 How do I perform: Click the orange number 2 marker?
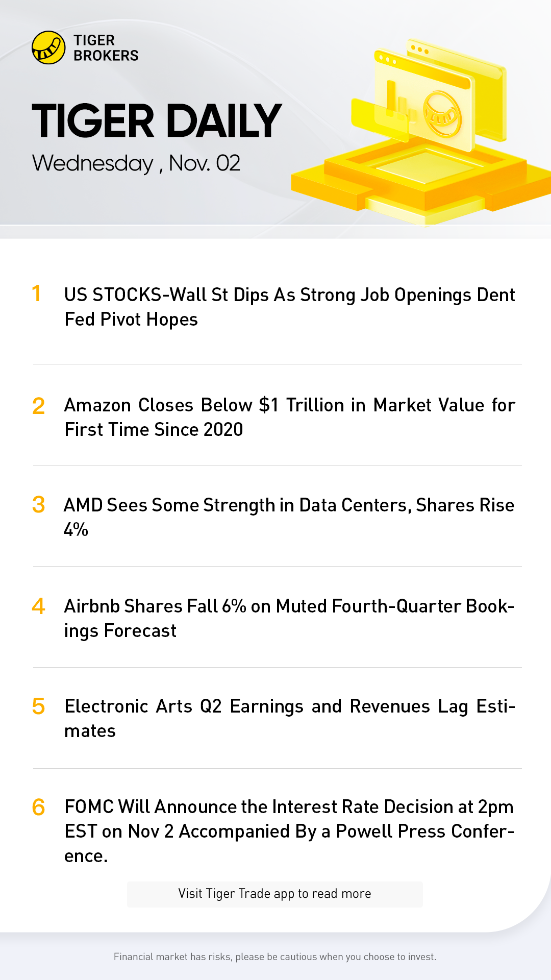click(38, 406)
